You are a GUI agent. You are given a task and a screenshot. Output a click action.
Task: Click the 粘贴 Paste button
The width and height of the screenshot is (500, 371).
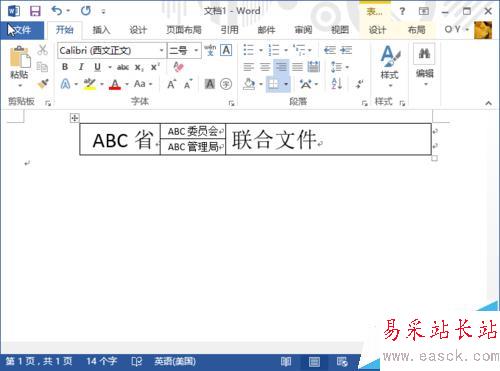click(x=19, y=66)
